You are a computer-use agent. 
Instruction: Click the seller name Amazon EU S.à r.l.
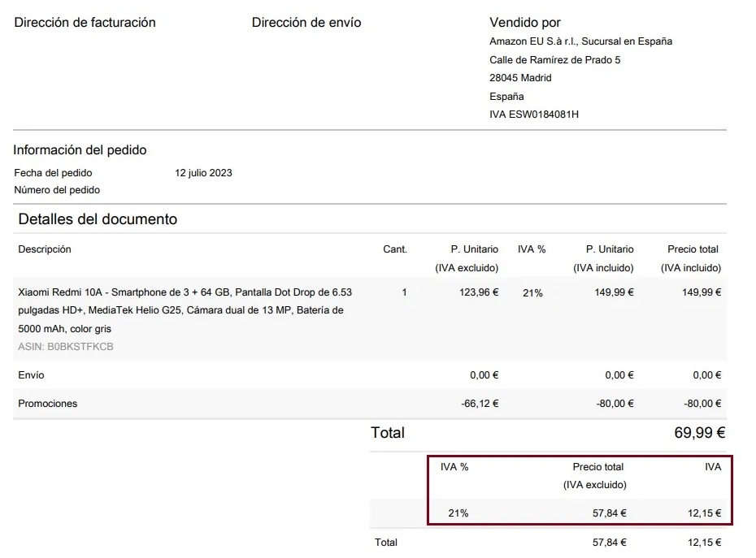[580, 41]
